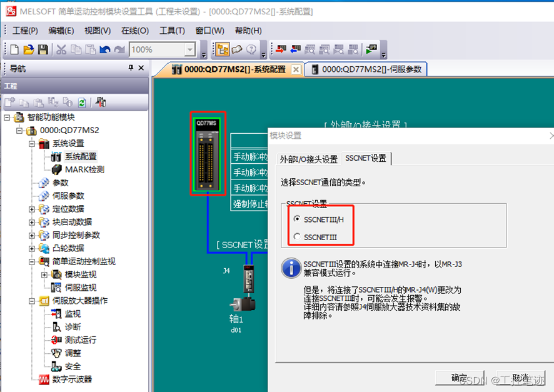Click the [ SSCNET设置 ] label in the diagram

[x=243, y=244]
